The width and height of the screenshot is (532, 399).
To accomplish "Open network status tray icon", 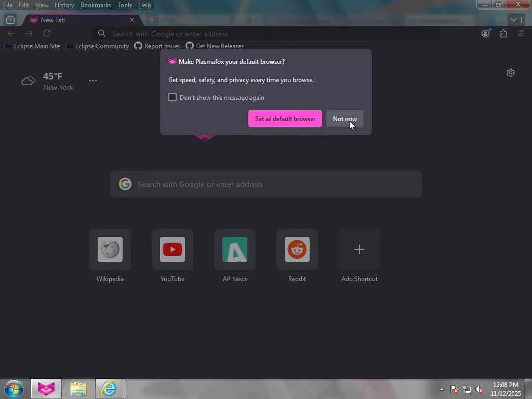I will pyautogui.click(x=467, y=389).
